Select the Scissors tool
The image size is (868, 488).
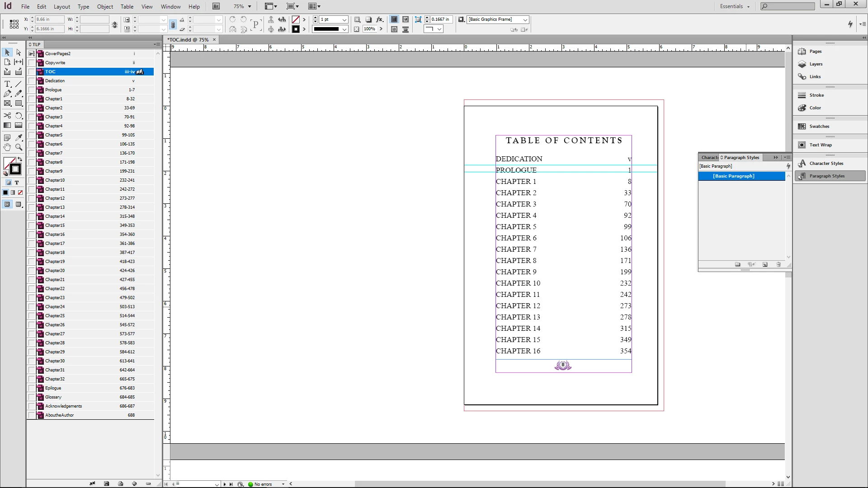pos(7,116)
